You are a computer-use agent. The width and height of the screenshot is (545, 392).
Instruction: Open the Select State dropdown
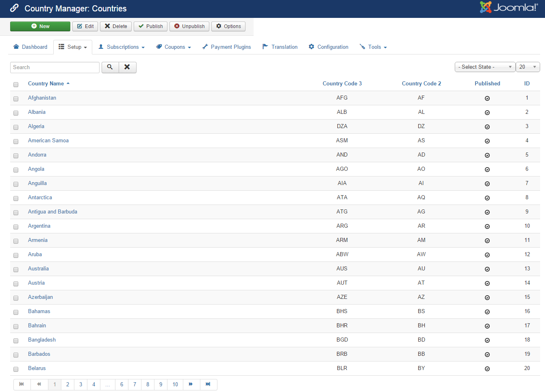[x=485, y=67]
